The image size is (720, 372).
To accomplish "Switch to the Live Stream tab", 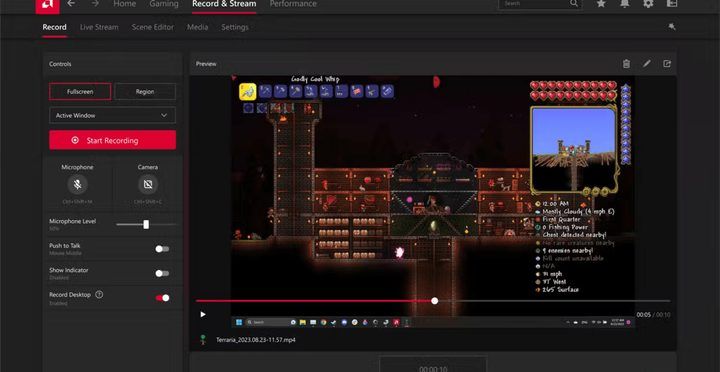I will pyautogui.click(x=99, y=27).
